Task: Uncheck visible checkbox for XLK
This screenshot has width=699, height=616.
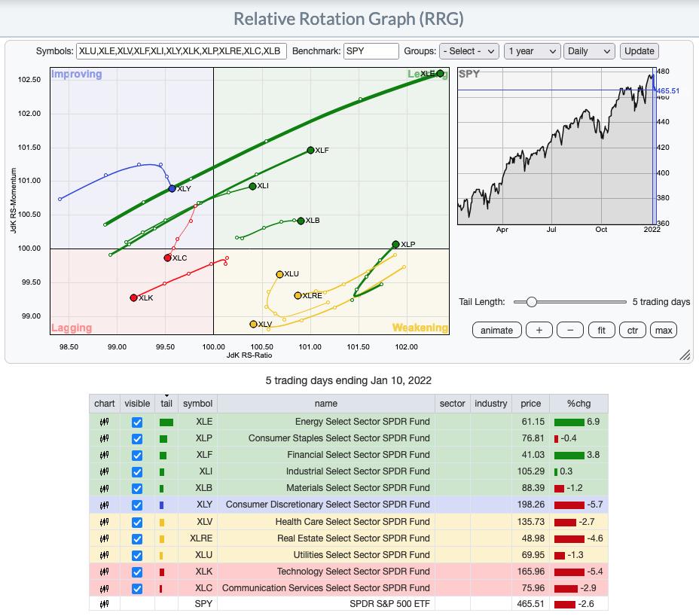Action: coord(137,572)
